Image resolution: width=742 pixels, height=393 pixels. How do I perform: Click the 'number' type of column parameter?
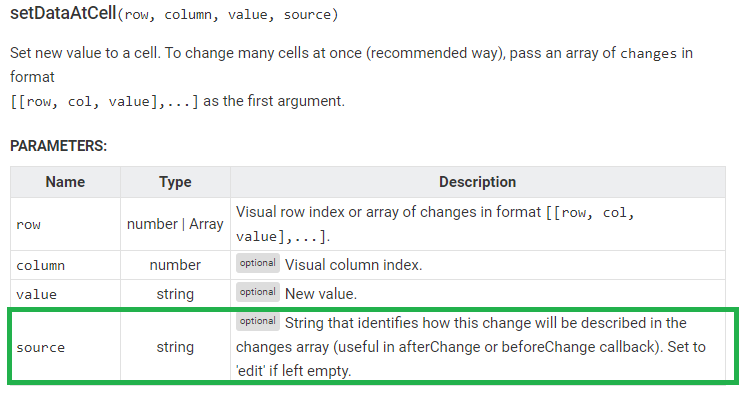pyautogui.click(x=175, y=265)
